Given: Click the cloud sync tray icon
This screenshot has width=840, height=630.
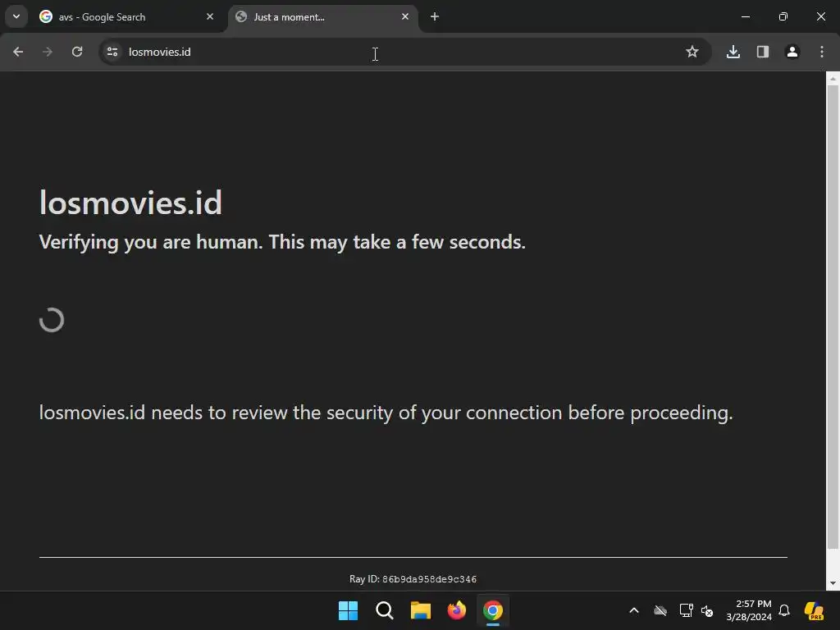Looking at the screenshot, I should [660, 610].
